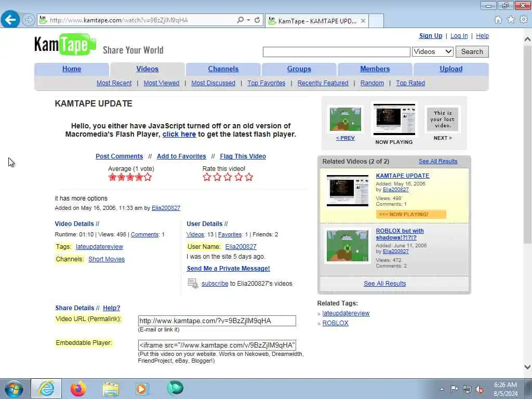Screen dimensions: 532x399
Task: Click Send Me a Private Message
Action: (229, 269)
